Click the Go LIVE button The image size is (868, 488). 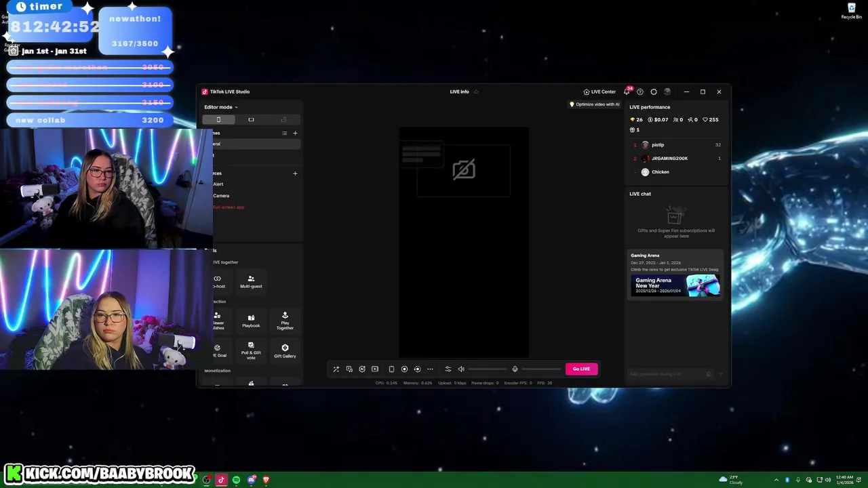tap(581, 369)
